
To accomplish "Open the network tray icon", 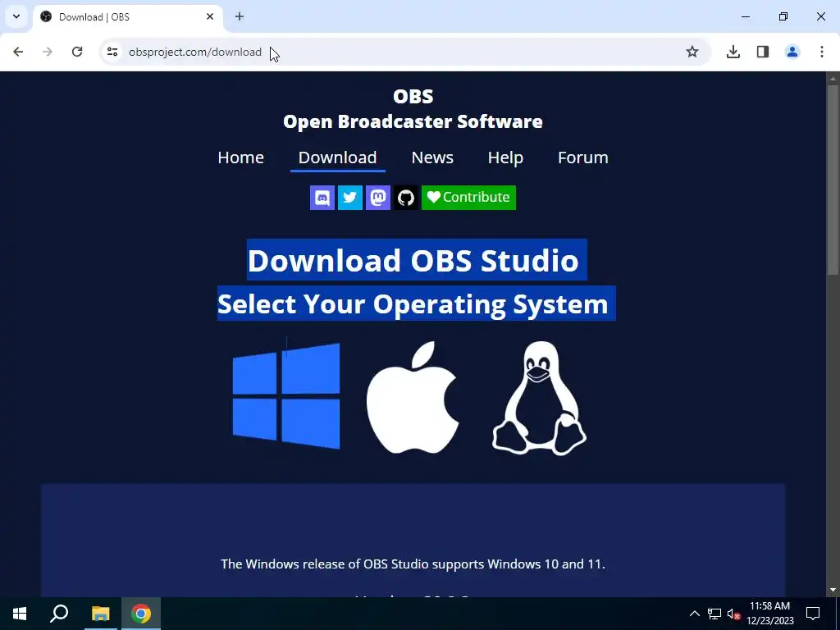I will (714, 614).
